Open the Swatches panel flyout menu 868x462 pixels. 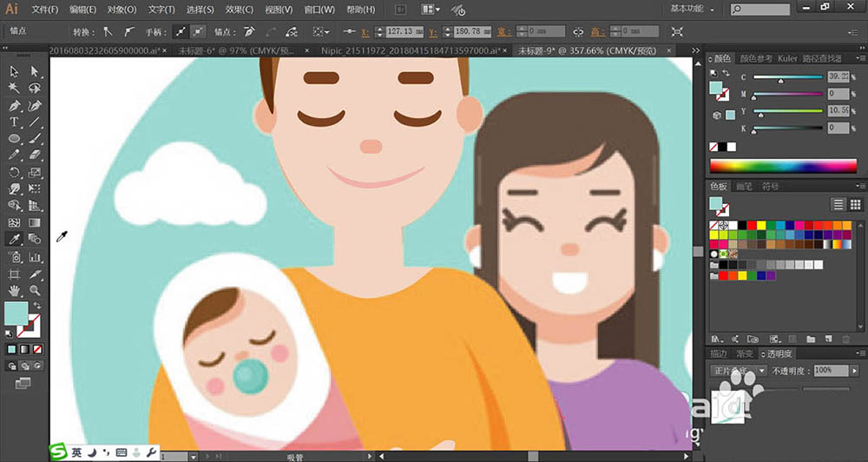pyautogui.click(x=860, y=186)
